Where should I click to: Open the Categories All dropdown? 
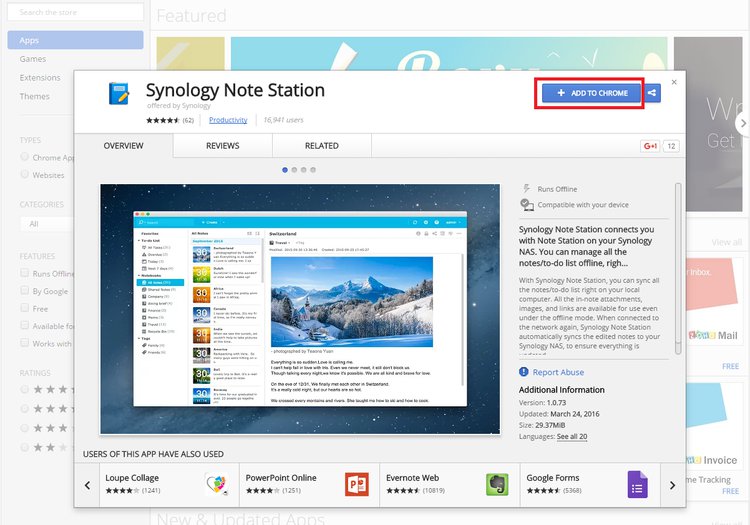click(x=47, y=224)
